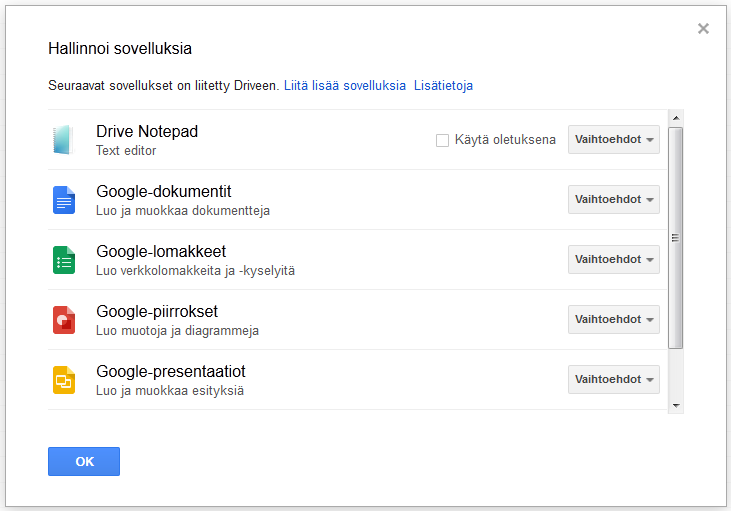Click the scroll down arrow of app list

(x=676, y=405)
